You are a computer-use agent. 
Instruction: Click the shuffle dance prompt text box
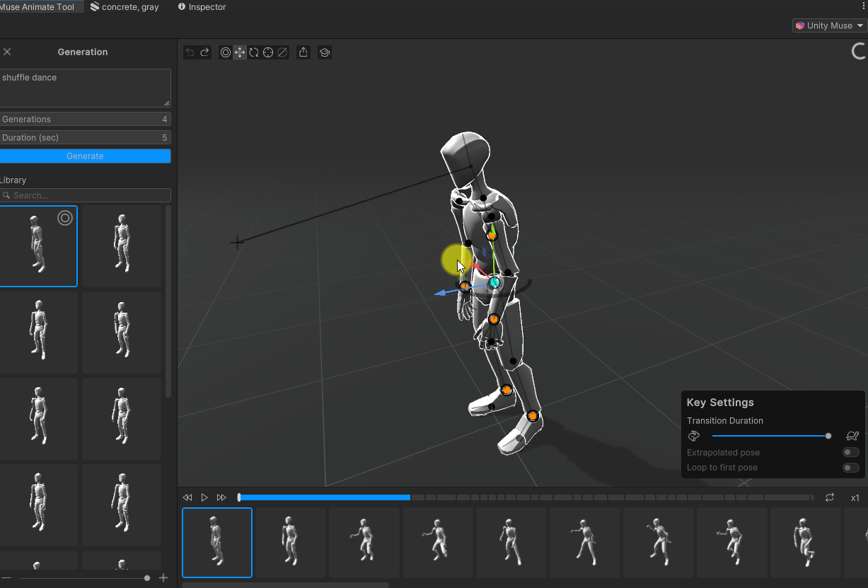85,88
